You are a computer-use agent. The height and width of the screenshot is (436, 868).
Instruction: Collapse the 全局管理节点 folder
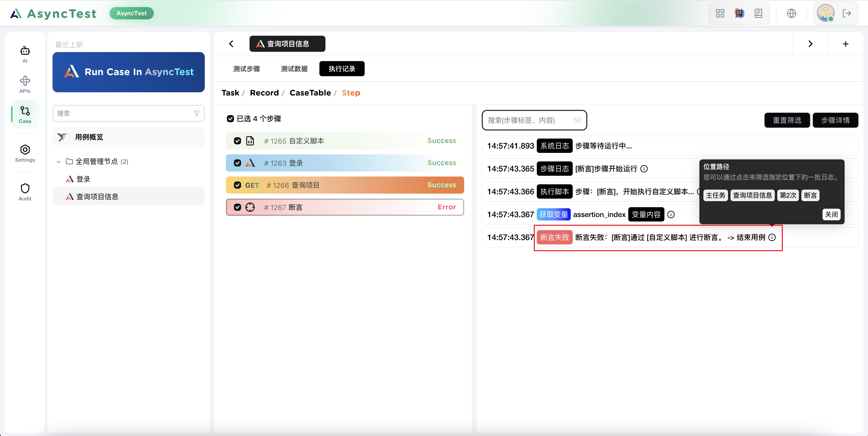[59, 162]
